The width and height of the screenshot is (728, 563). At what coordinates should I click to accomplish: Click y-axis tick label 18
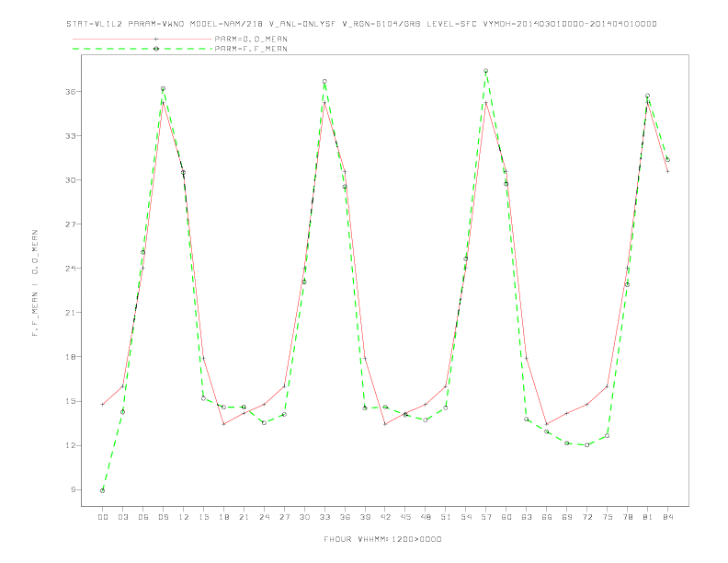71,357
